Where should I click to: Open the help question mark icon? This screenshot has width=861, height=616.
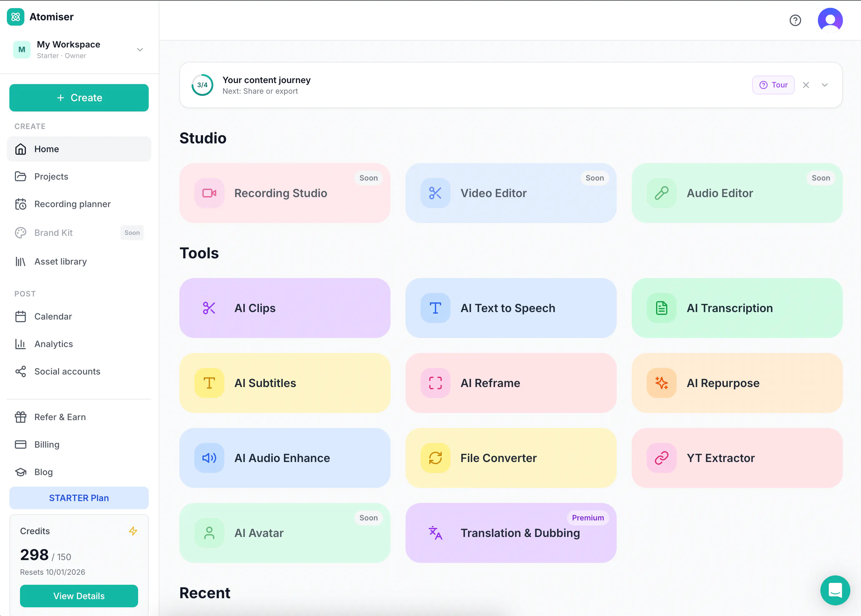[x=795, y=20]
